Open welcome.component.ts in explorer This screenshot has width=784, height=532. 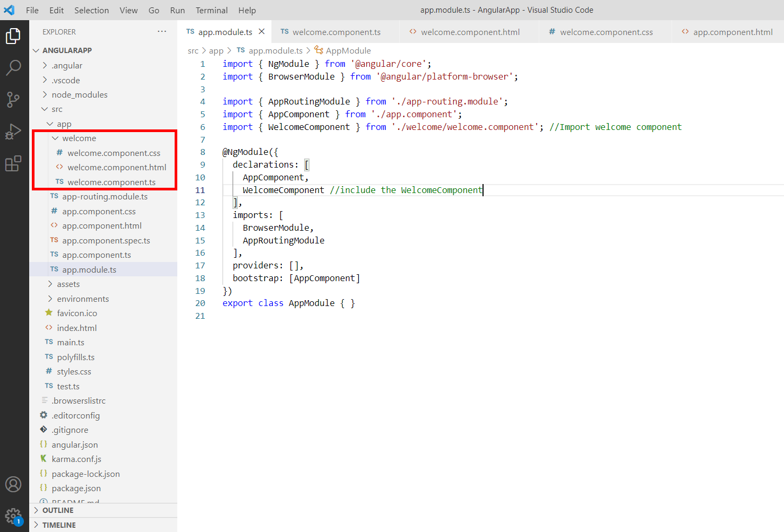(111, 182)
